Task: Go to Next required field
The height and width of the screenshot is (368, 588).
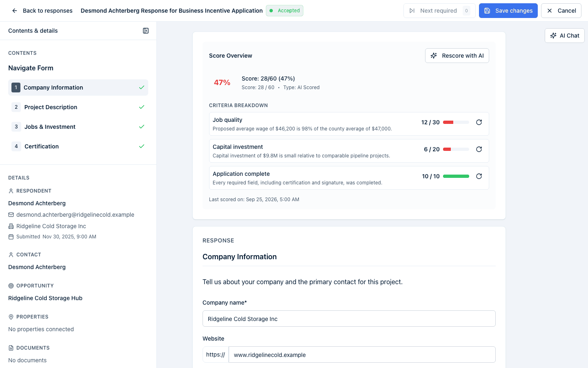Action: point(439,11)
